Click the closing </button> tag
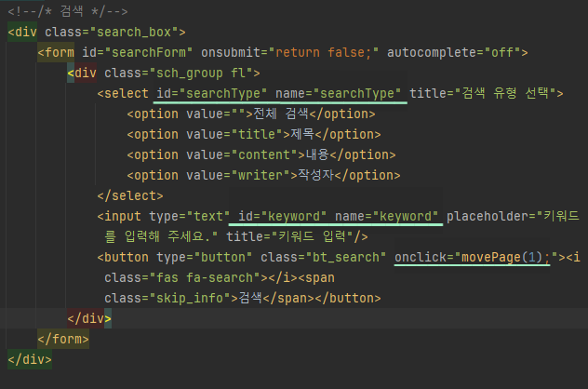588x389 pixels. coord(348,298)
